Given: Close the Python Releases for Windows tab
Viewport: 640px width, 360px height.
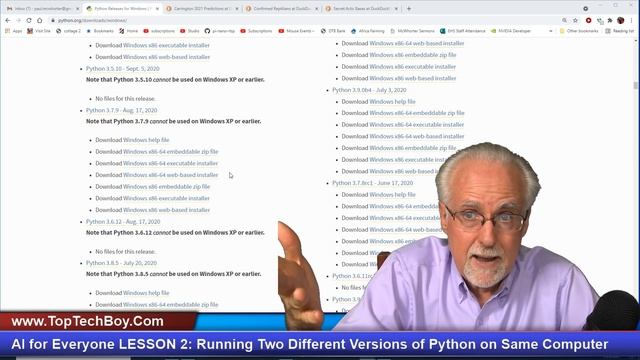Looking at the screenshot, I should pyautogui.click(x=157, y=9).
